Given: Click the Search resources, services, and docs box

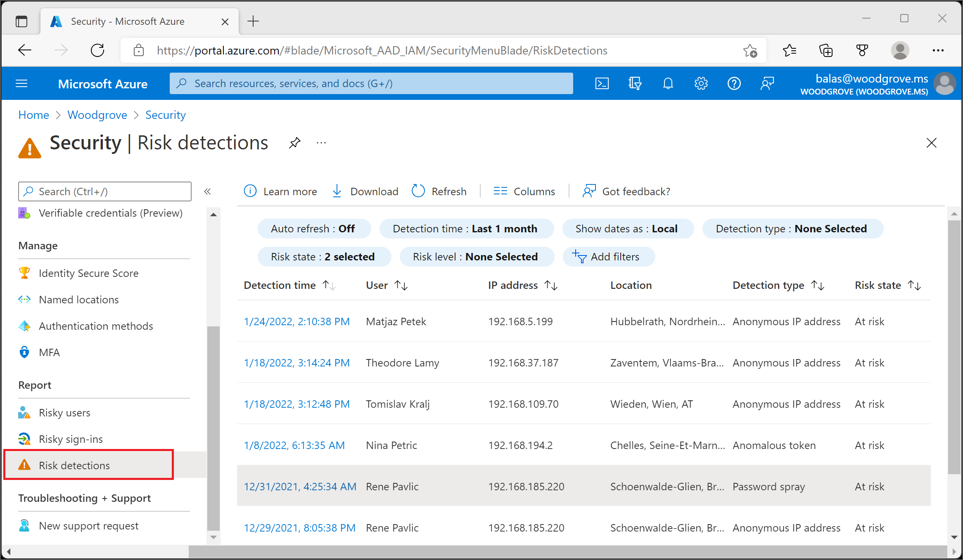Looking at the screenshot, I should click(371, 84).
